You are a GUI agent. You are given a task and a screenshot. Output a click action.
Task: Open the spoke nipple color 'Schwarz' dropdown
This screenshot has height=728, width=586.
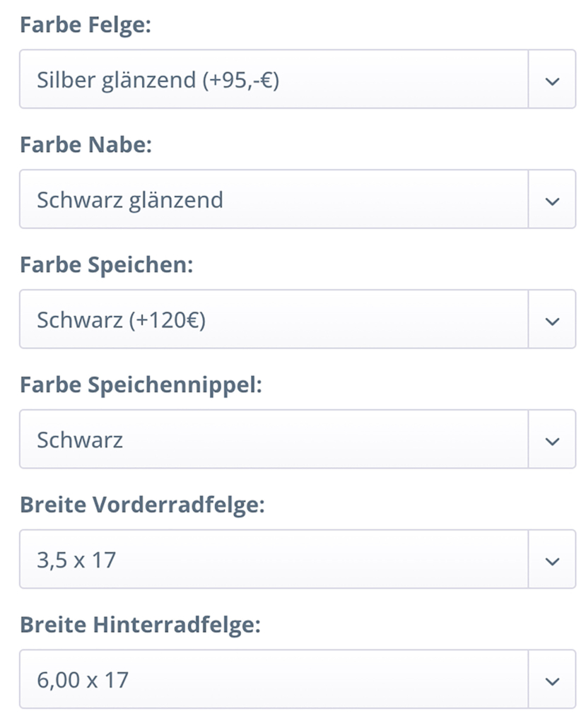pyautogui.click(x=274, y=440)
